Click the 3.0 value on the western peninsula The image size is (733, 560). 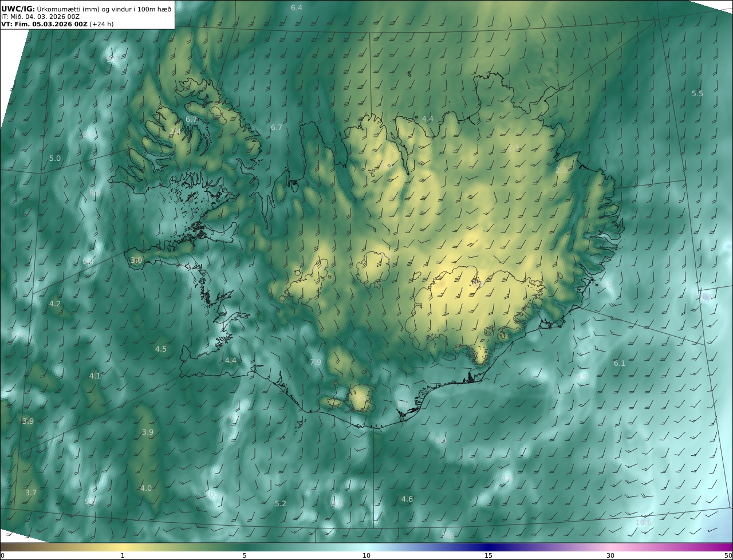pos(136,260)
